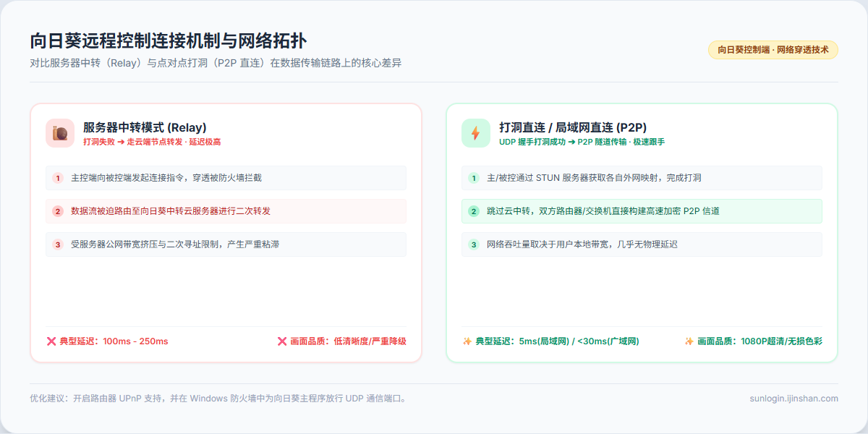Click the sparkle icon beside 画面品质：1080P超清
Viewport: 868px width, 434px height.
point(689,341)
